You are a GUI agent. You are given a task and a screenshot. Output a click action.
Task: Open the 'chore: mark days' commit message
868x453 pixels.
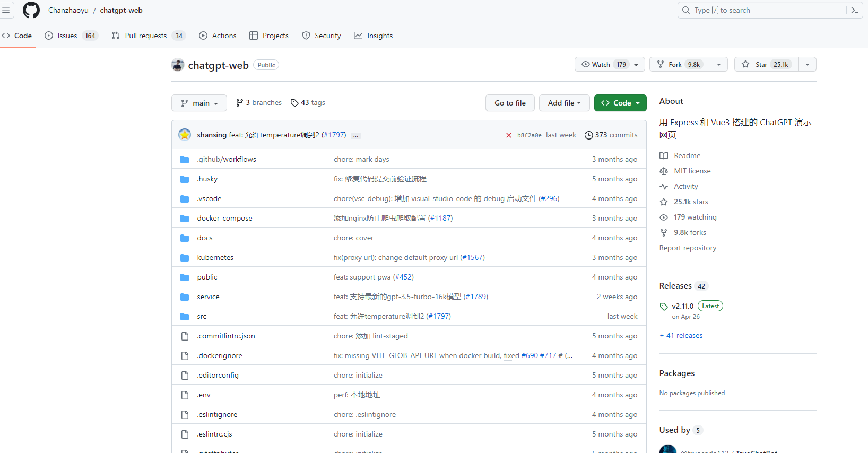click(x=361, y=160)
